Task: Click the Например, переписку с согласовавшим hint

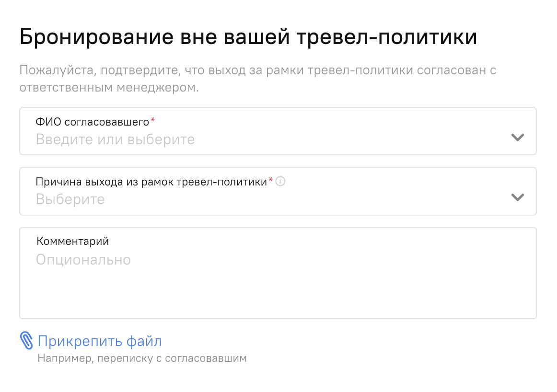Action: (x=142, y=358)
